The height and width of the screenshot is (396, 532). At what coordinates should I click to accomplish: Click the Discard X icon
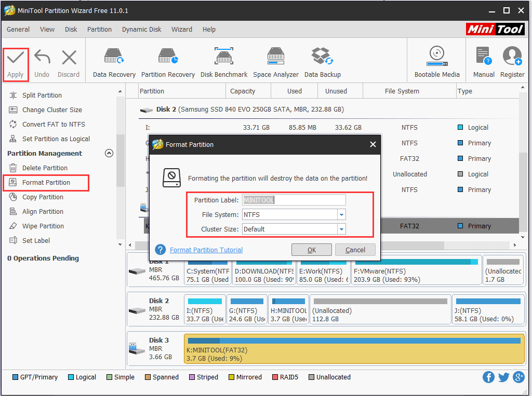click(x=69, y=58)
